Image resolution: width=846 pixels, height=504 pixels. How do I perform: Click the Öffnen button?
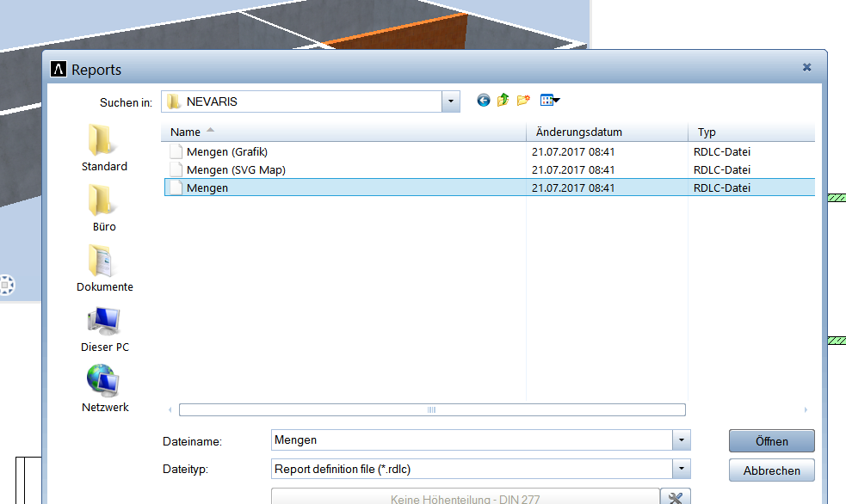[x=771, y=441]
